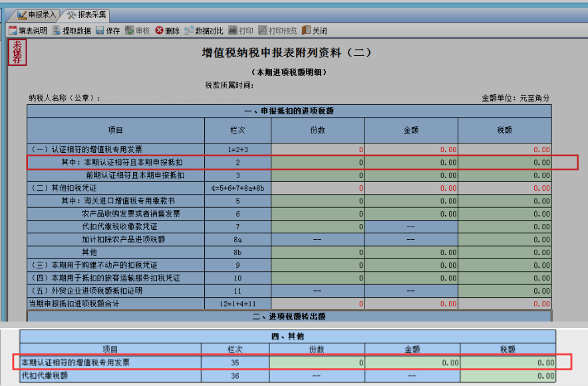Select the 税额 cell for row 3
Viewport: 588px width, 386px height.
[x=505, y=175]
